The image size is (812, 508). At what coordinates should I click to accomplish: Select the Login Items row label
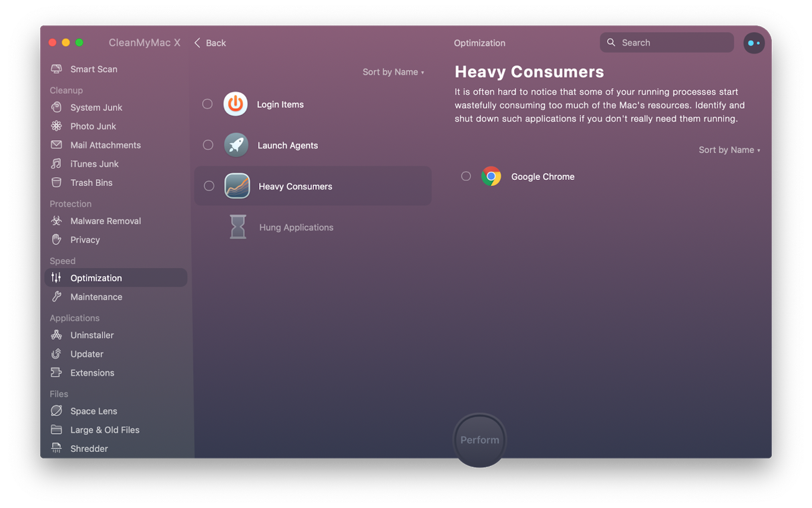pos(280,104)
